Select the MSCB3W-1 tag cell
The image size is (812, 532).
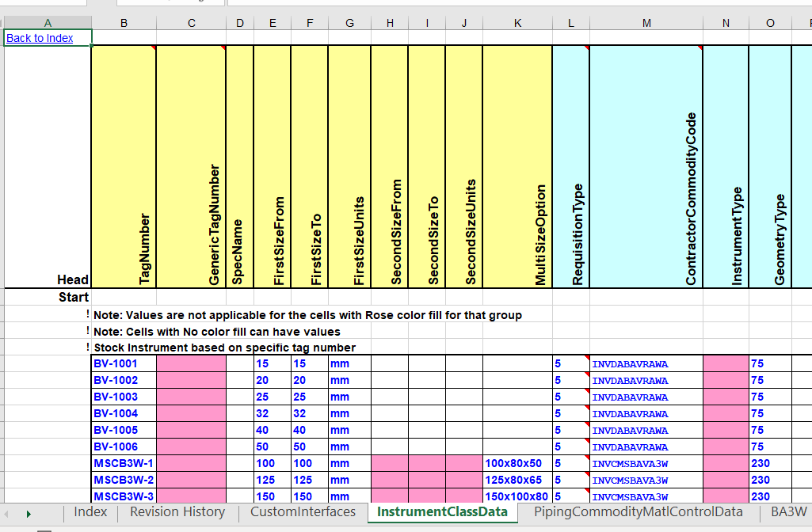(x=124, y=462)
